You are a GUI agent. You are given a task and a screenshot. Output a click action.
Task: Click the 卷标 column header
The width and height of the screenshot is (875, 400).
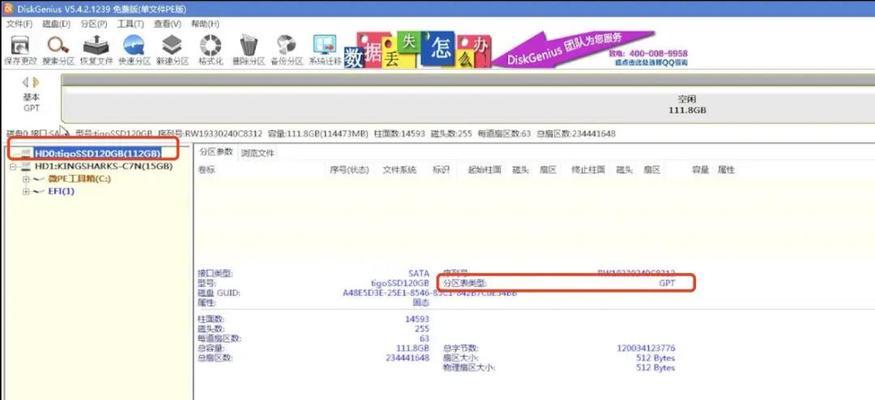point(206,170)
